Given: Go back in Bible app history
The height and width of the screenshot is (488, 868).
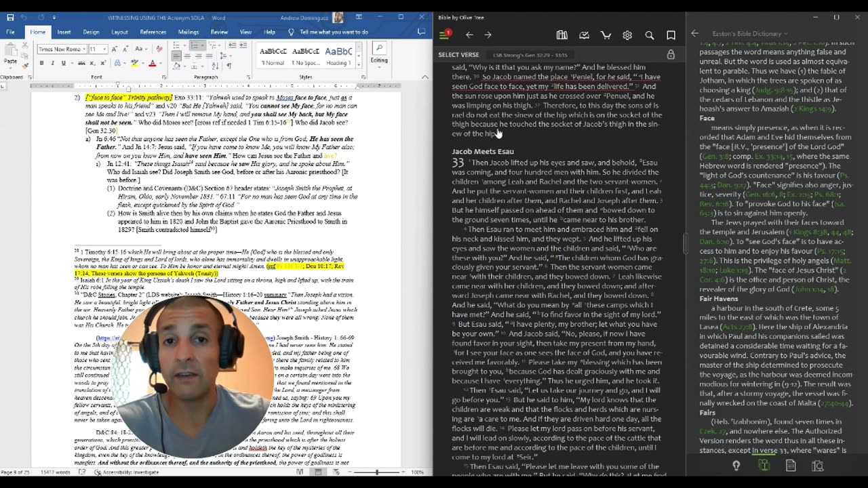Looking at the screenshot, I should (x=469, y=35).
